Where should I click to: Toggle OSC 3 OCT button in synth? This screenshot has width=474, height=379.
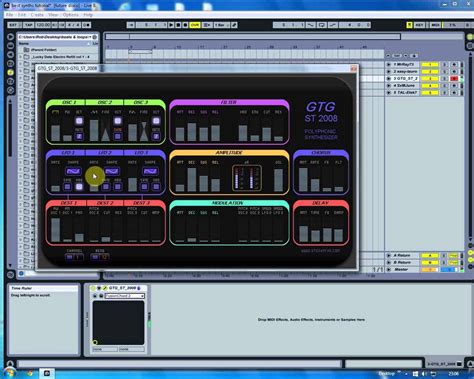(156, 121)
